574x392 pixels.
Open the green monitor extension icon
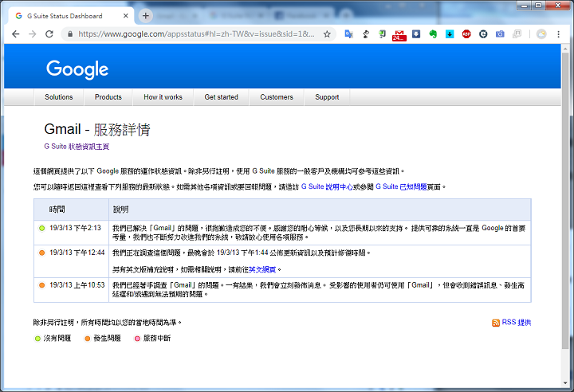coord(382,34)
